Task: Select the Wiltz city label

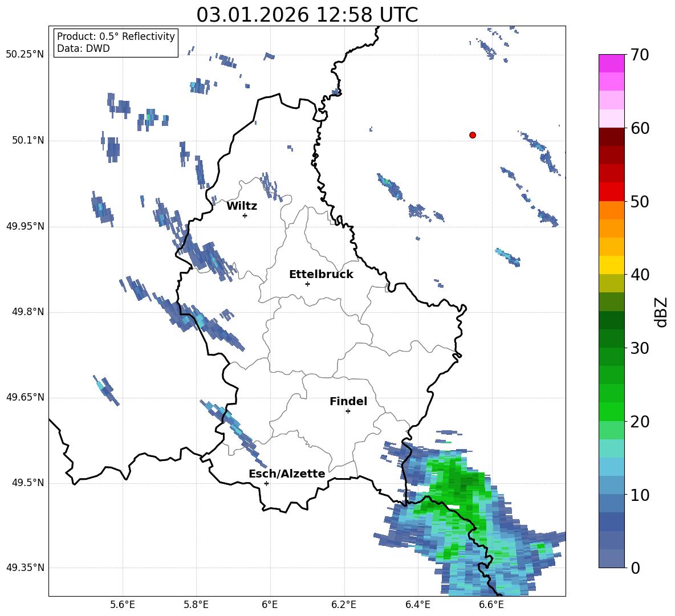Action: [242, 206]
